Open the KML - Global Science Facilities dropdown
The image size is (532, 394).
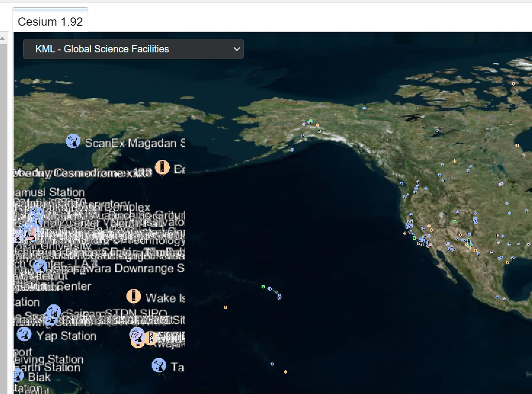tap(133, 49)
